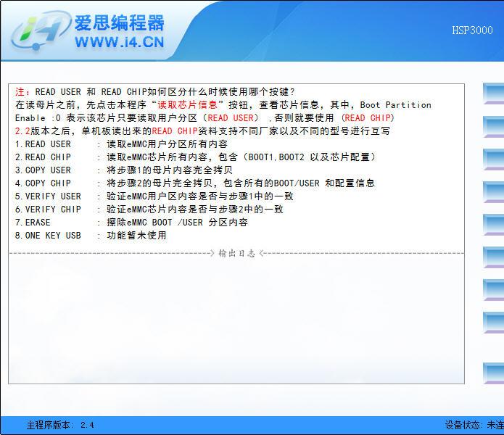The image size is (504, 435).
Task: Click the 设备状态 indicator in status bar
Action: coord(474,425)
